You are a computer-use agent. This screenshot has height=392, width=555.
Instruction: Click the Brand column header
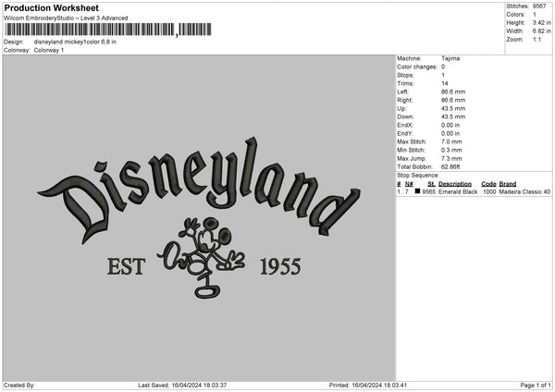[508, 184]
